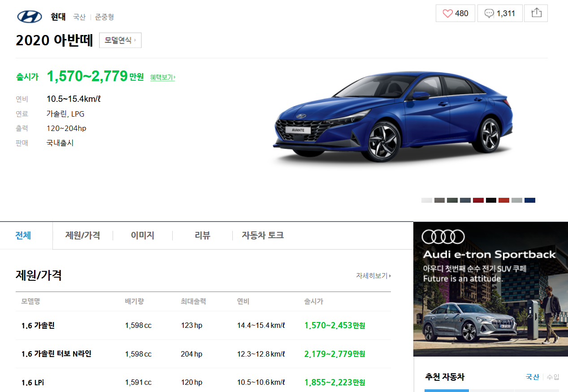Select the dark red color swatch
This screenshot has height=392, width=568.
478,200
